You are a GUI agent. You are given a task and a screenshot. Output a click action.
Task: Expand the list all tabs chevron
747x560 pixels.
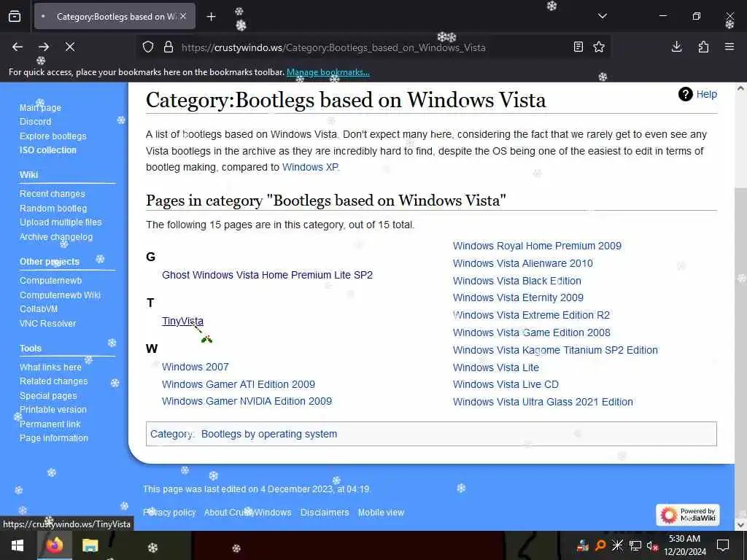point(603,16)
